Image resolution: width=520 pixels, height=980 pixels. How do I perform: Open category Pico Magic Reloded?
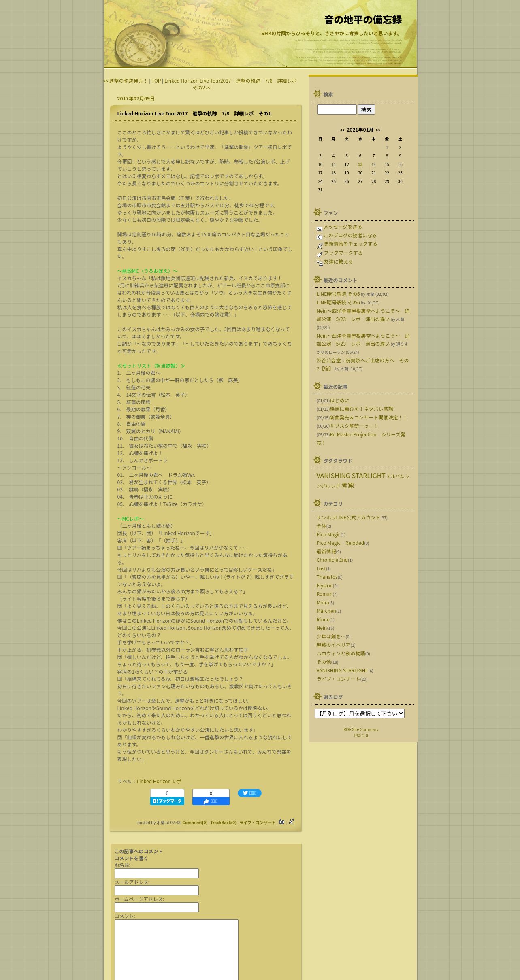click(x=340, y=543)
